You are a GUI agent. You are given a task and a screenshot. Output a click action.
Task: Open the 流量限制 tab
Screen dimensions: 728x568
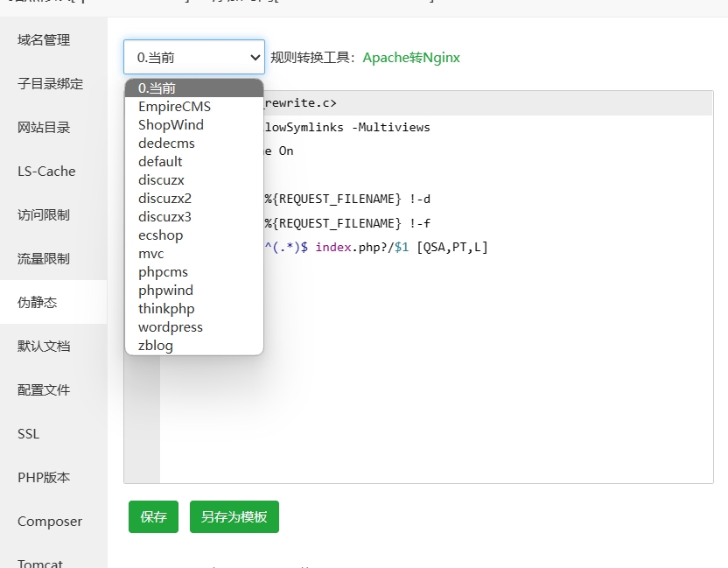pos(53,259)
